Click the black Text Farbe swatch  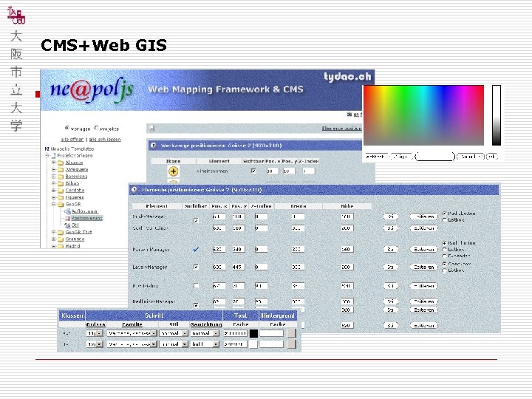tap(253, 333)
